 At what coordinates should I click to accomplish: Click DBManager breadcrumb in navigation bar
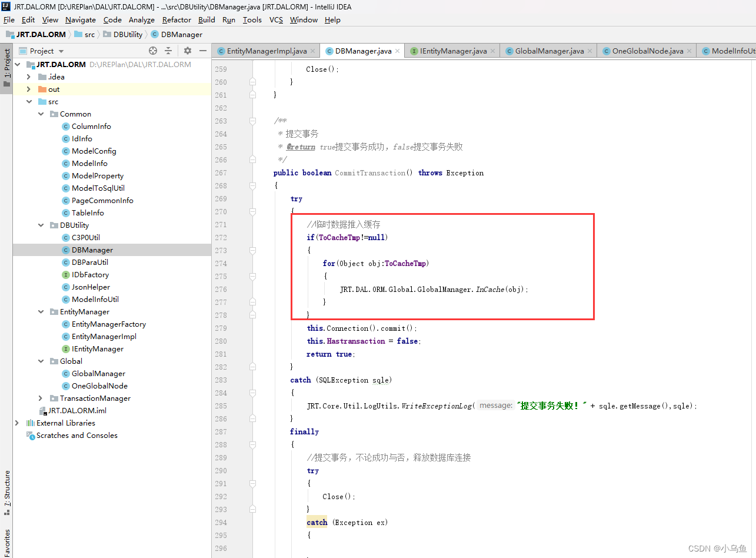tap(176, 34)
